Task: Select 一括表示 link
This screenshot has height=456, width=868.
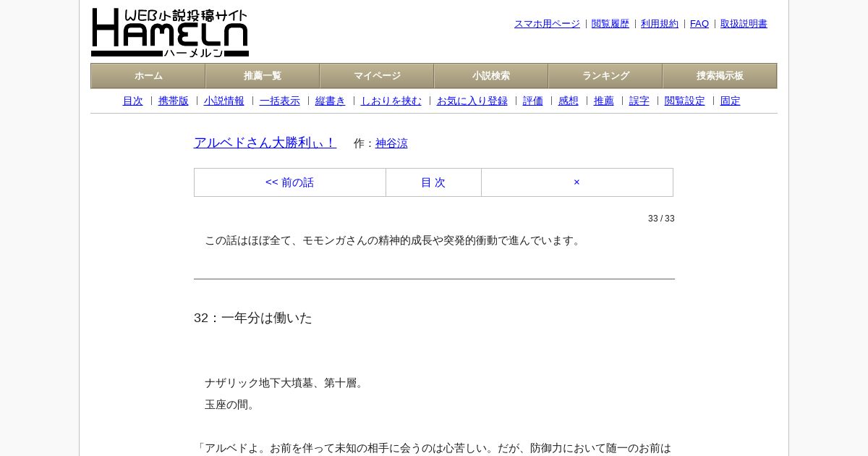Action: point(280,101)
